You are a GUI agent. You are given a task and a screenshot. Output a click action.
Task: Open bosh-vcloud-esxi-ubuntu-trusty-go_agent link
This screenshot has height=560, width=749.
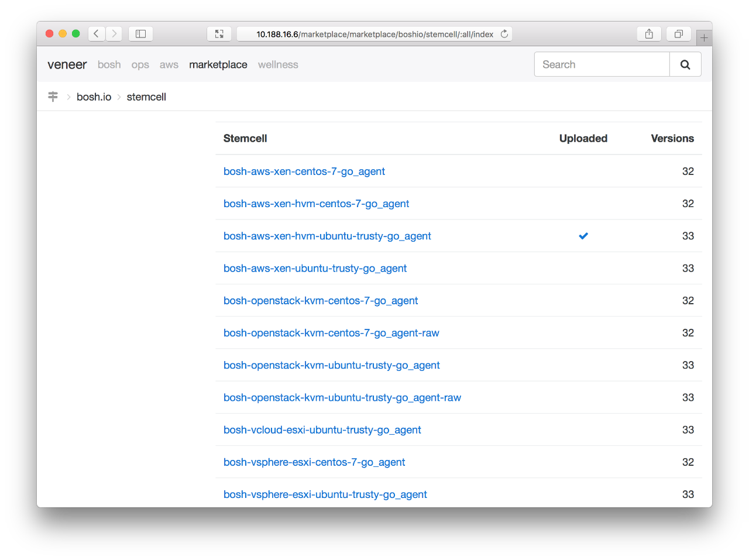322,430
